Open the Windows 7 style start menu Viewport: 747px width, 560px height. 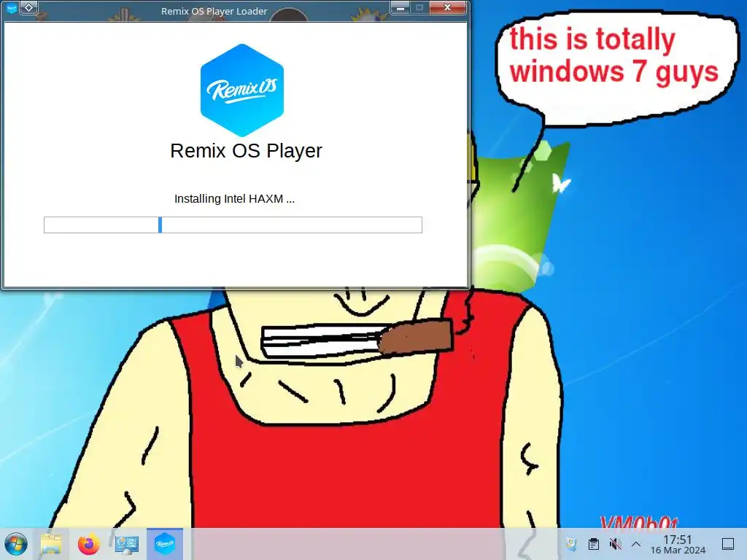[x=16, y=544]
